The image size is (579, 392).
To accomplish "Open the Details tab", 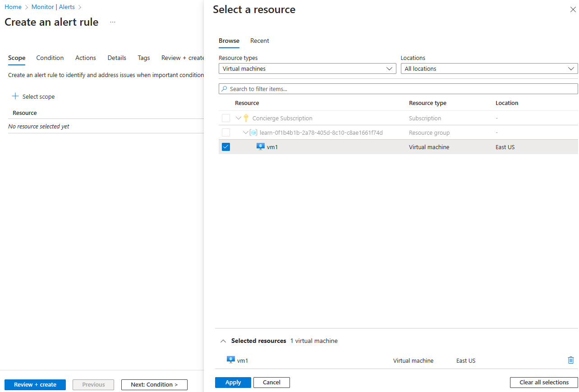I will pos(117,58).
